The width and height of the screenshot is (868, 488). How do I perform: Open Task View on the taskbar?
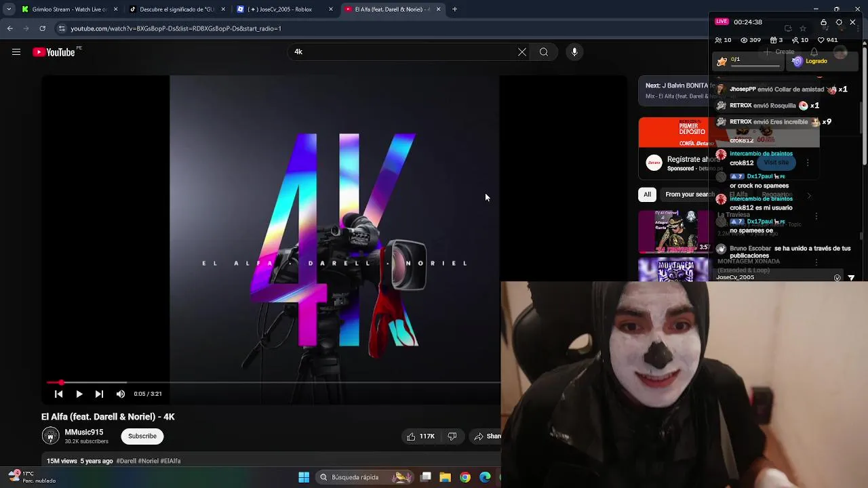click(x=426, y=477)
